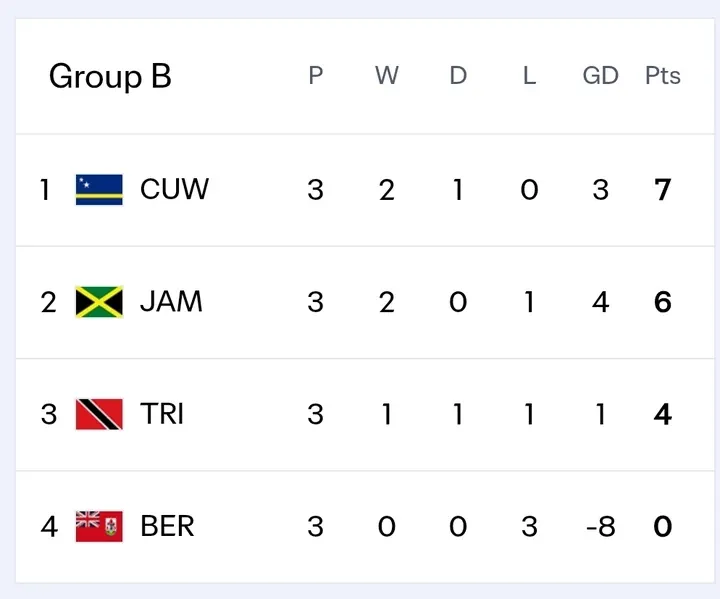Image resolution: width=720 pixels, height=599 pixels.
Task: Click the Curaçao flag icon
Action: [x=99, y=190]
